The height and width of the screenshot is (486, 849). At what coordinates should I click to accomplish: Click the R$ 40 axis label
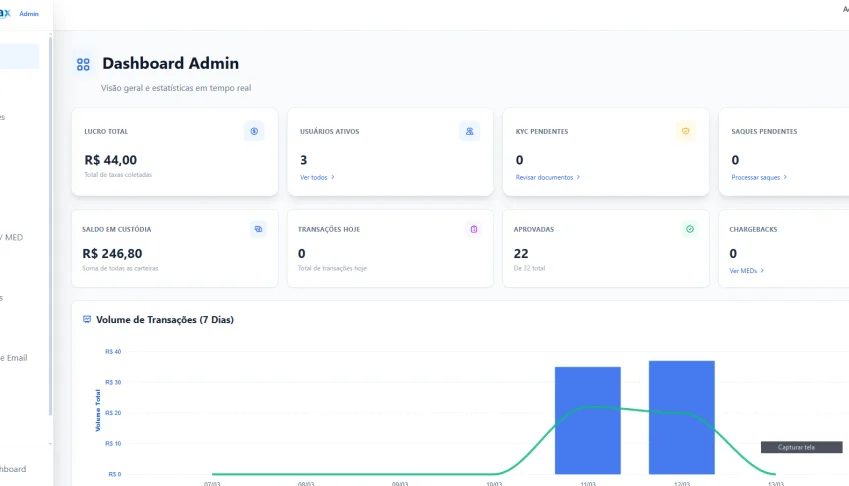113,352
